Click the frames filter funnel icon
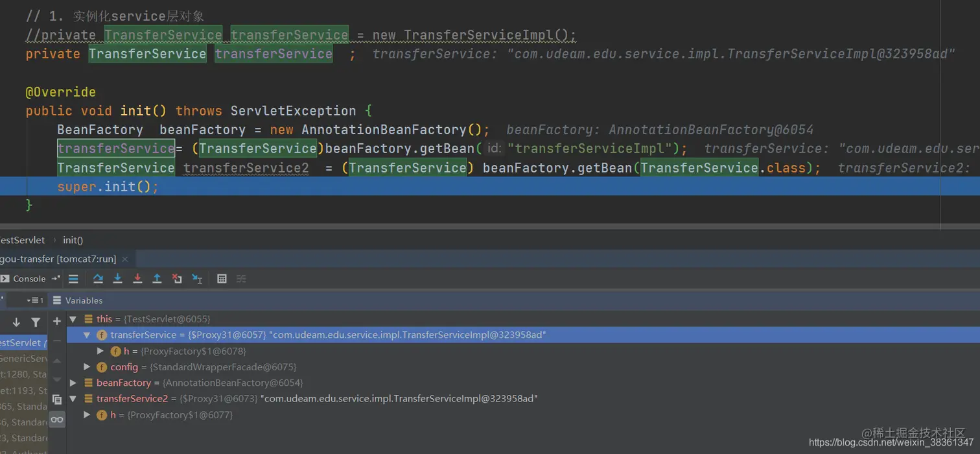The width and height of the screenshot is (980, 454). (x=36, y=322)
